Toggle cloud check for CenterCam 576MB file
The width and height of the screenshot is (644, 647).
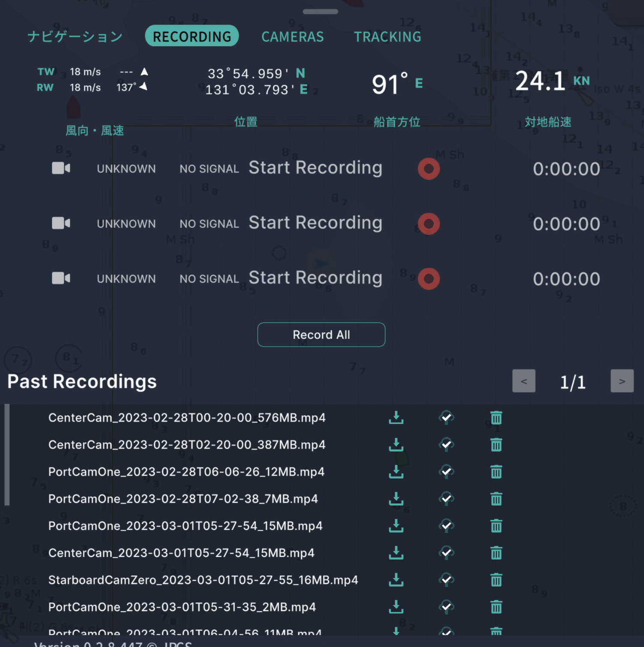[x=446, y=417]
